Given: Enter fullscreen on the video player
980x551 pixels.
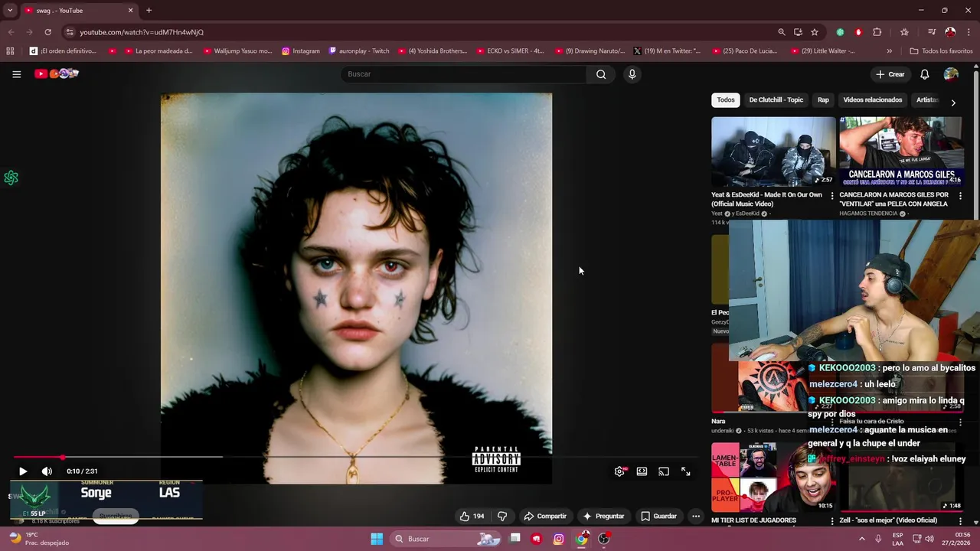Looking at the screenshot, I should pos(686,471).
